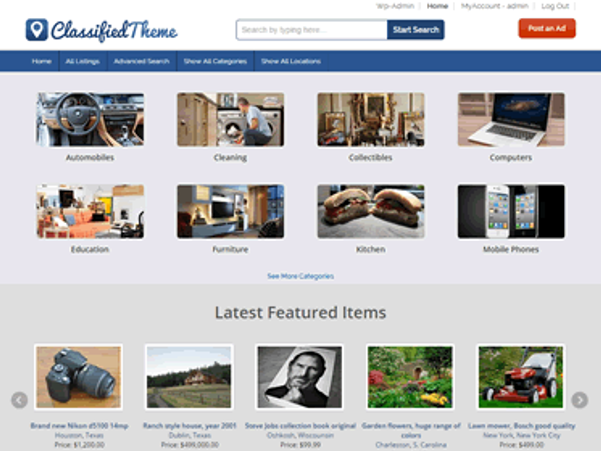Click the ClassifiedTheme map pin logo

tap(37, 30)
